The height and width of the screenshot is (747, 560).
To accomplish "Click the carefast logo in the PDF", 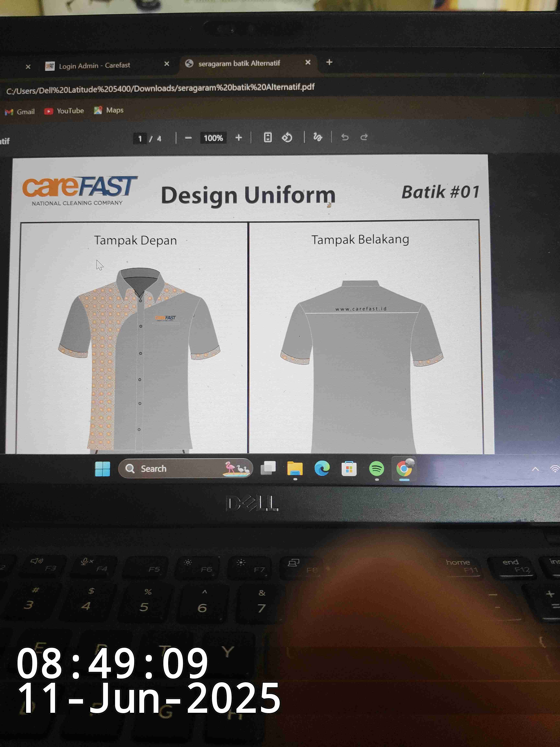I will (80, 190).
